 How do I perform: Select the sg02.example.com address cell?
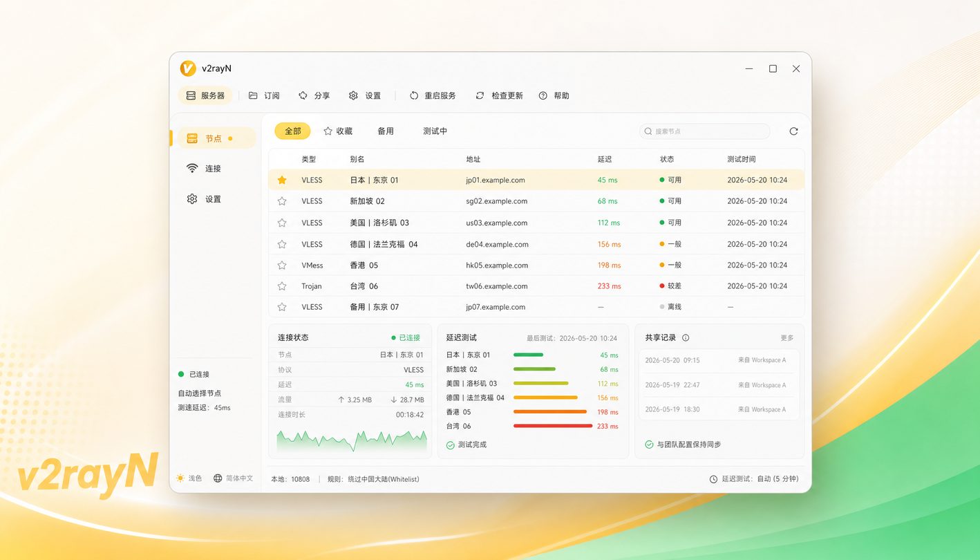497,201
